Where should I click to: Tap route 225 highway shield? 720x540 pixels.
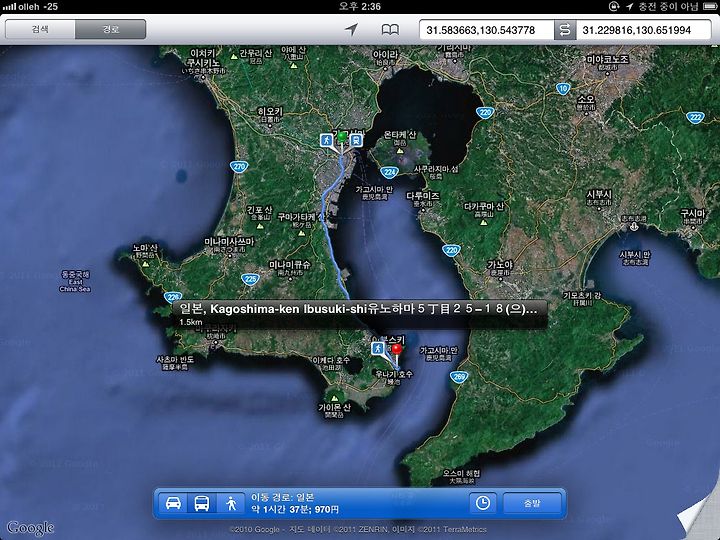pos(250,279)
